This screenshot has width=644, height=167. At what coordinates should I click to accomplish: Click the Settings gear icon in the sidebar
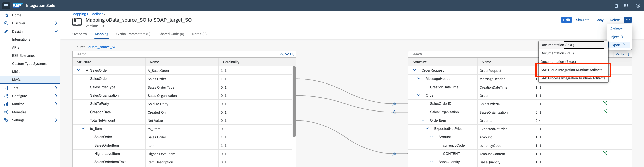click(x=6, y=120)
